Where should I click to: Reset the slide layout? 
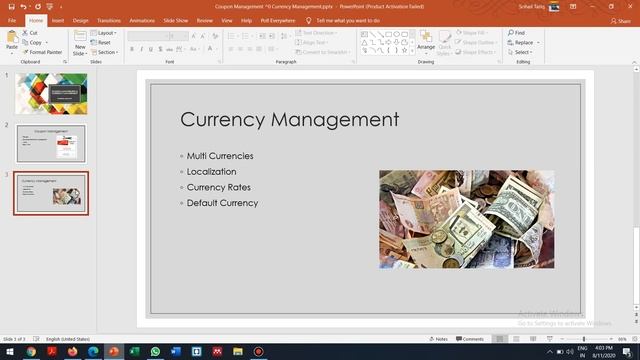pyautogui.click(x=100, y=42)
